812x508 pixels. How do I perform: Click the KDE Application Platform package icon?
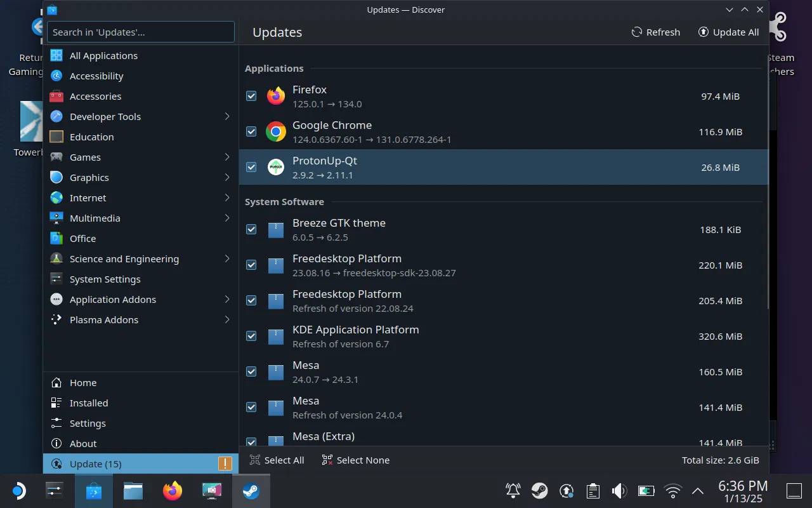pos(276,337)
